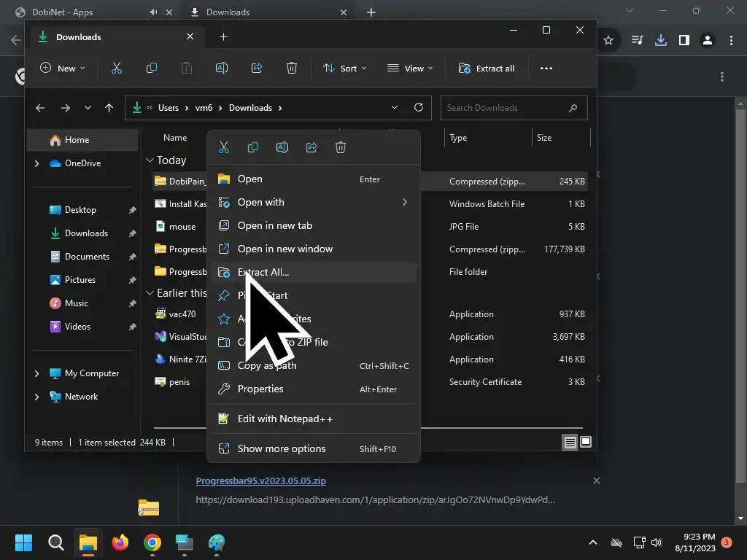Open taskbar Search
Screen dimensions: 747x560
55,542
